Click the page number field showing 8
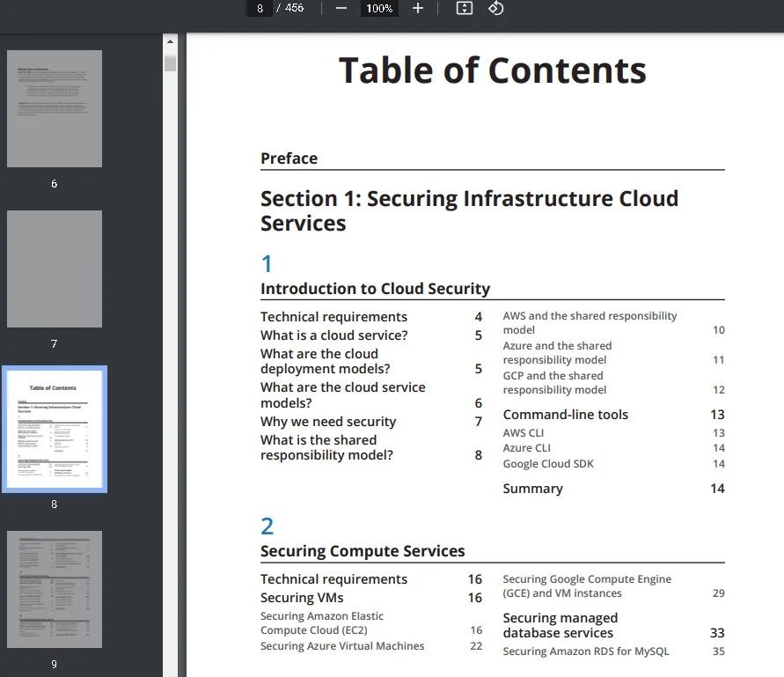This screenshot has height=677, width=784. point(259,8)
